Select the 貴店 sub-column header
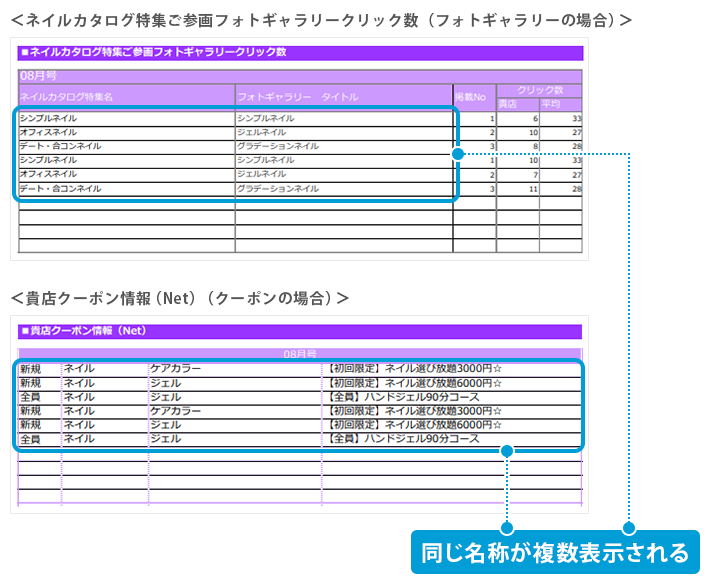This screenshot has height=584, width=710. [x=508, y=103]
